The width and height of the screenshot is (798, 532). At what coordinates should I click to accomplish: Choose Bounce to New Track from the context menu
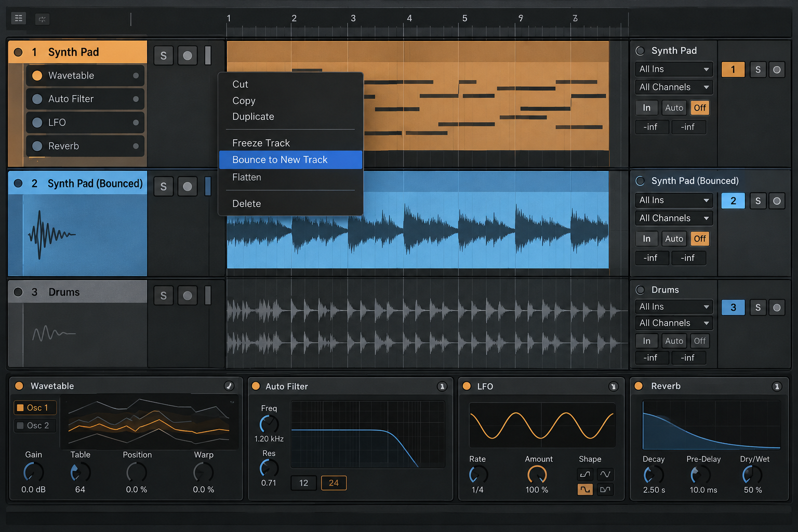pos(290,159)
